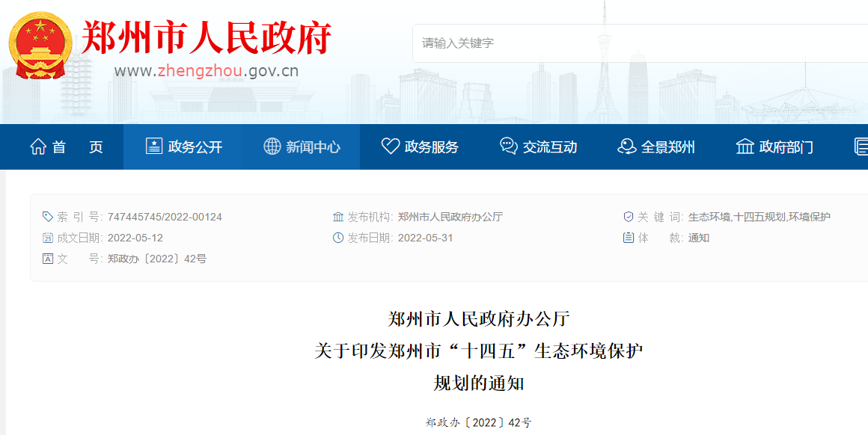Click the partially visible icon at navbar right edge
Screen dimensions: 868x435
point(862,147)
